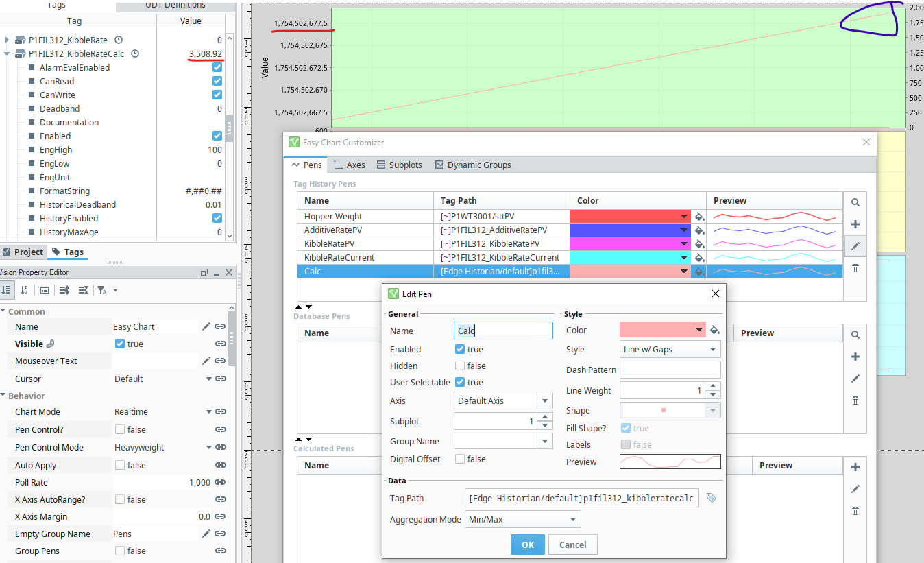The image size is (924, 563).
Task: Open binding link for Chart Mode property
Action: coord(221,411)
